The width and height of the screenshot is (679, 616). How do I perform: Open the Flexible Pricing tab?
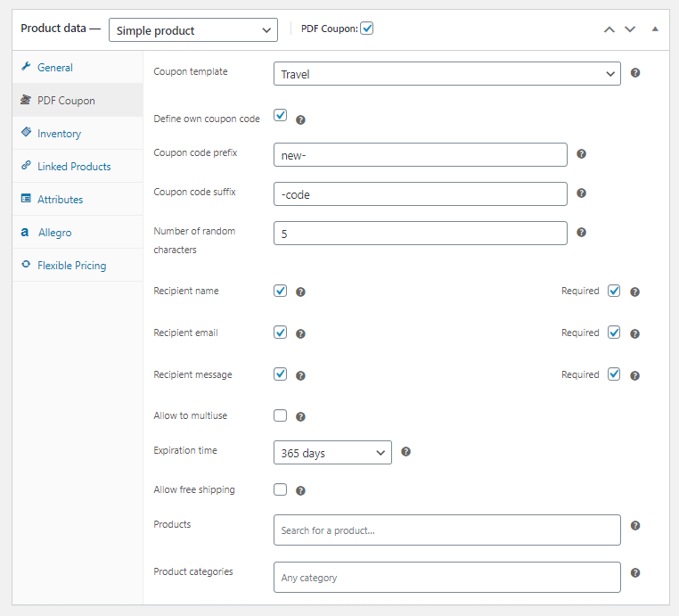pyautogui.click(x=71, y=266)
